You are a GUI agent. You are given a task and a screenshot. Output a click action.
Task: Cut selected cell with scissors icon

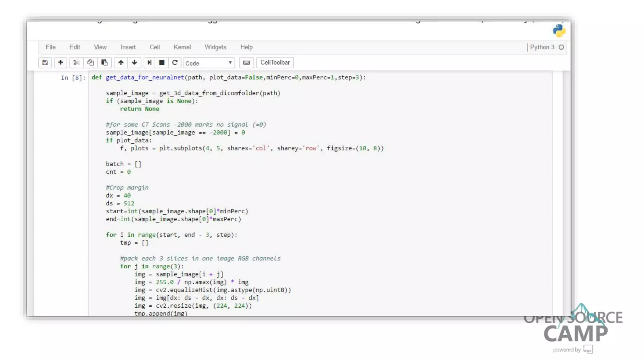tap(76, 63)
